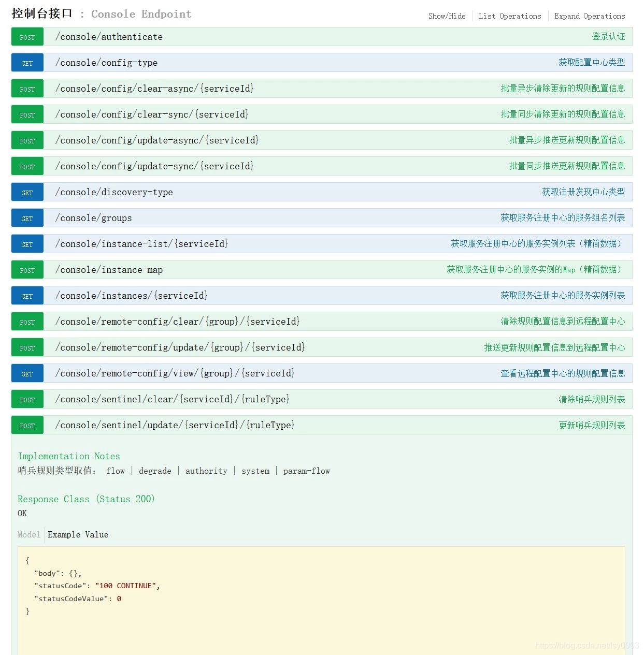Click POST badge for sentinel/clear row

point(27,400)
